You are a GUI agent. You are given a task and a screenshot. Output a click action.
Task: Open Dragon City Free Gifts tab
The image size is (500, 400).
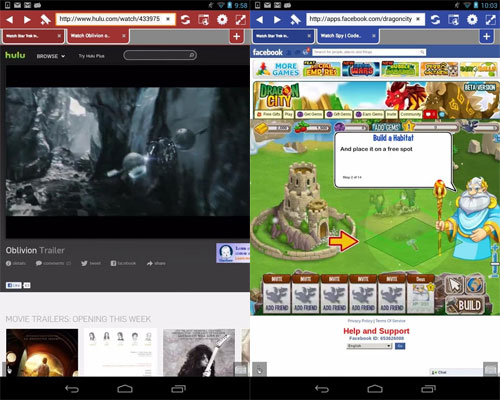pyautogui.click(x=269, y=114)
